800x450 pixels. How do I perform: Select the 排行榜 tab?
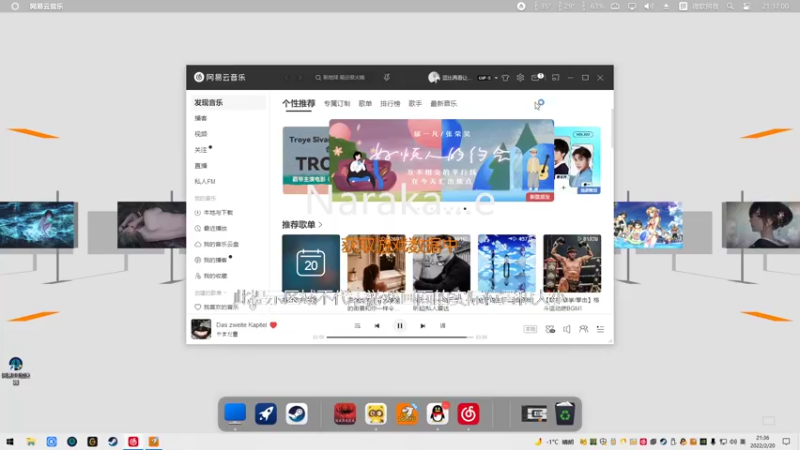point(390,104)
